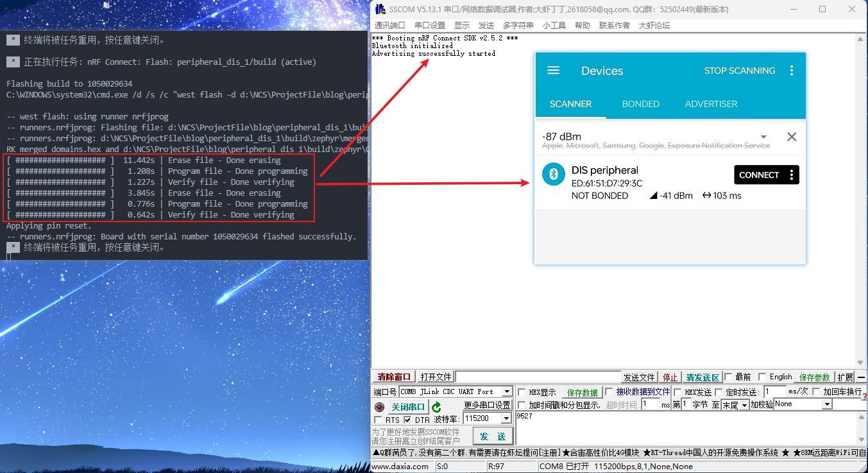
Task: Click the minus collapse button beside 扩展
Action: click(x=861, y=377)
